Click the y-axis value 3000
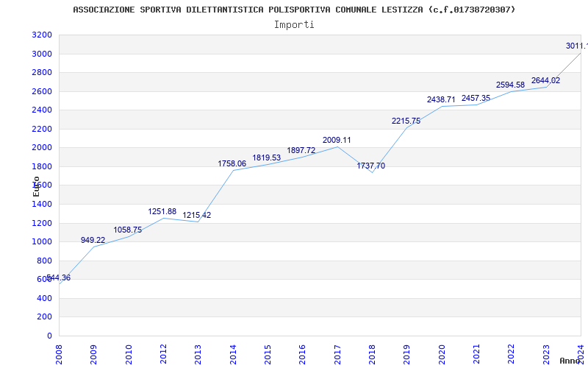The height and width of the screenshot is (368, 588). pos(42,54)
